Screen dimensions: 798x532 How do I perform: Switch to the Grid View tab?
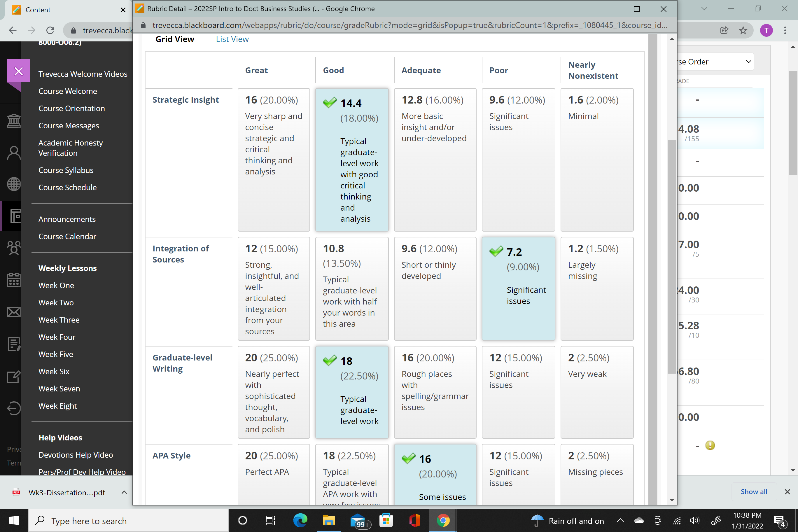coord(175,39)
